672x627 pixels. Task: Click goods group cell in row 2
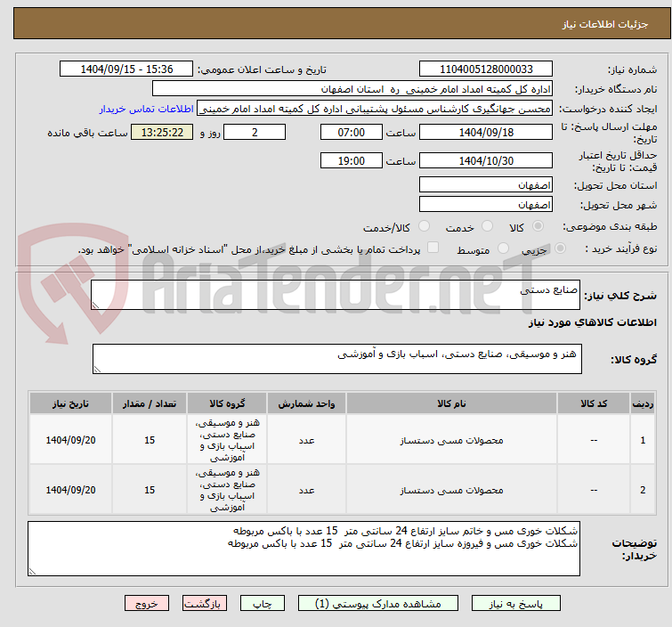(x=227, y=490)
